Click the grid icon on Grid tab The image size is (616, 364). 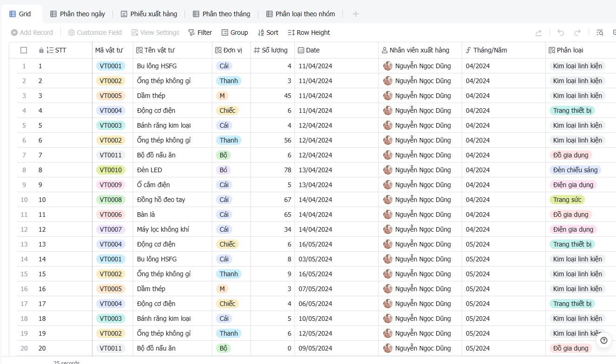click(x=13, y=14)
